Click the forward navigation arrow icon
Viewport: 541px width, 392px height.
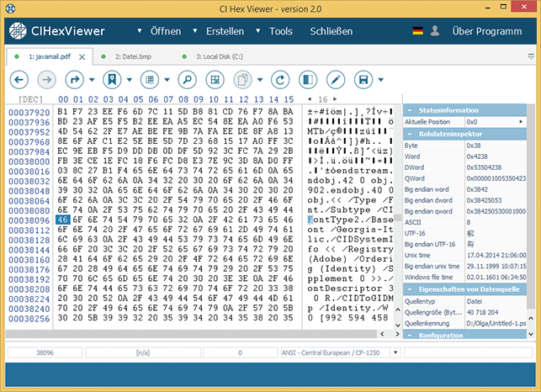[x=46, y=80]
